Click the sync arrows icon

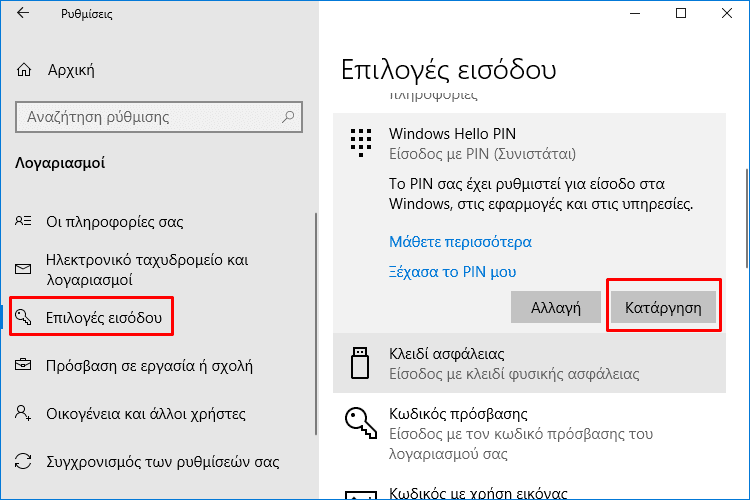(23, 461)
